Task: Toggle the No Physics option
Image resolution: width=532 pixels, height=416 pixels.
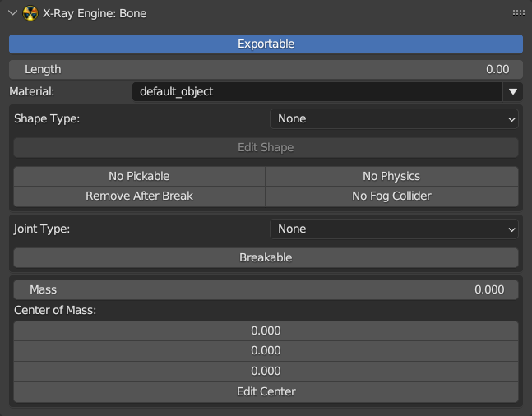Action: (x=391, y=176)
